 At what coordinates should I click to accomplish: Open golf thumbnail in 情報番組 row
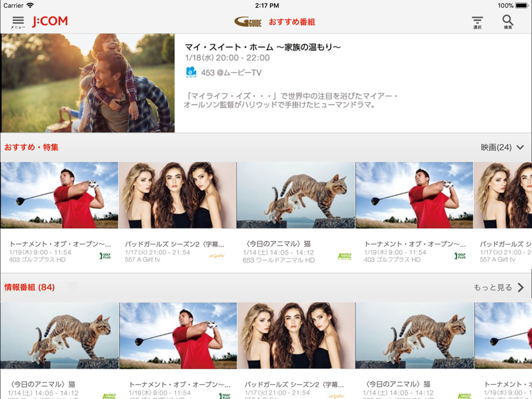pos(178,336)
